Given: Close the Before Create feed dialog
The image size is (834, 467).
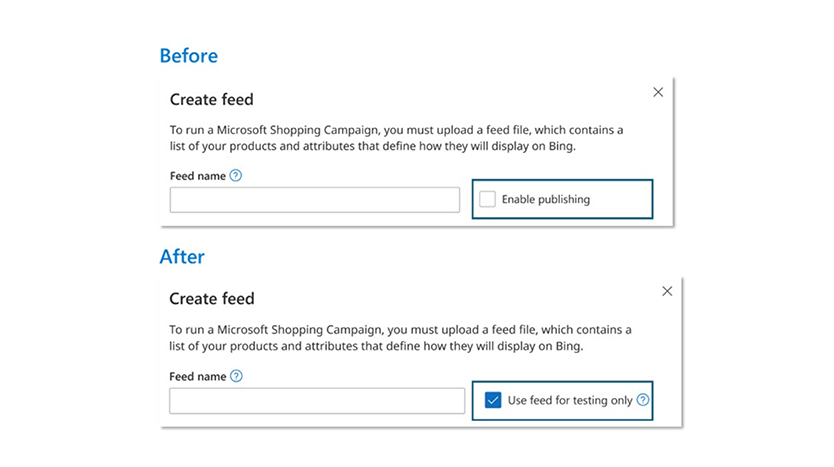Looking at the screenshot, I should pos(658,92).
